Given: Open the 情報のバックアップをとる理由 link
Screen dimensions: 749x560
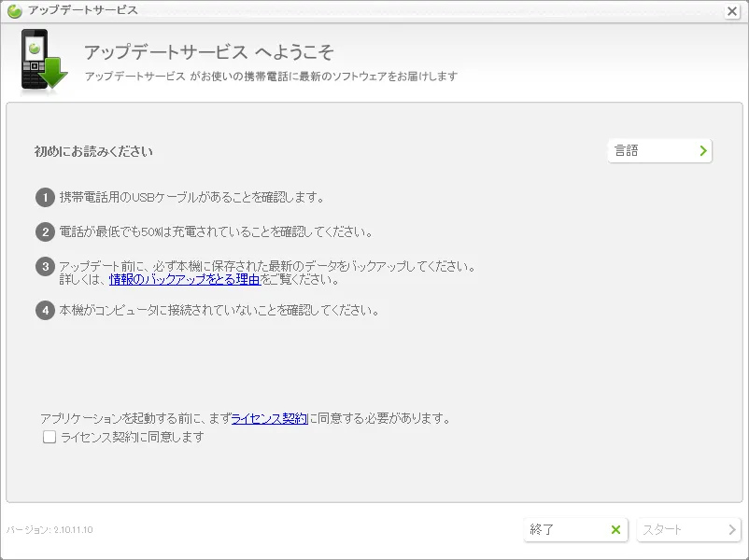Looking at the screenshot, I should [x=184, y=279].
